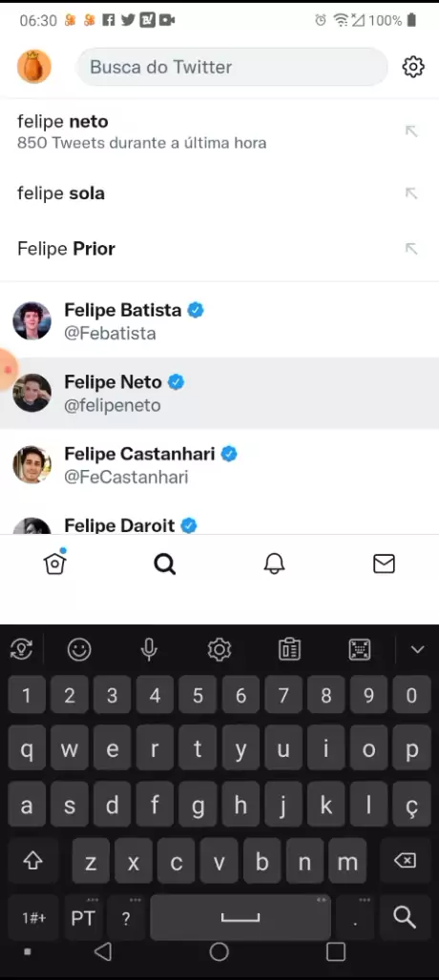Image resolution: width=439 pixels, height=980 pixels.
Task: Fill search with felipe sola arrow
Action: click(x=411, y=194)
